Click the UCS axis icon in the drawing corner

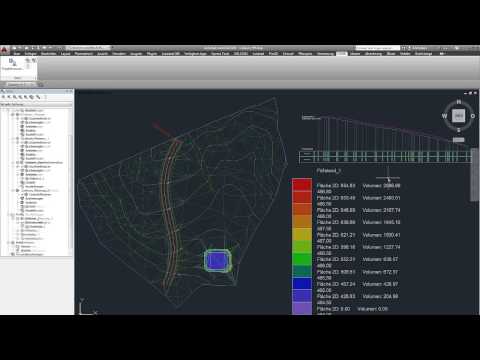(x=87, y=307)
